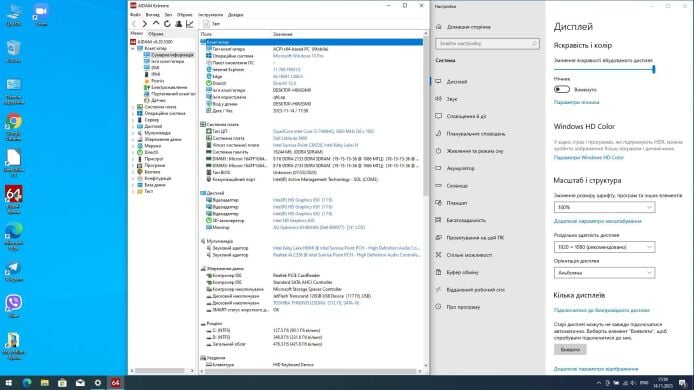The height and width of the screenshot is (390, 694).
Task: Open night light settings link
Action: [576, 102]
